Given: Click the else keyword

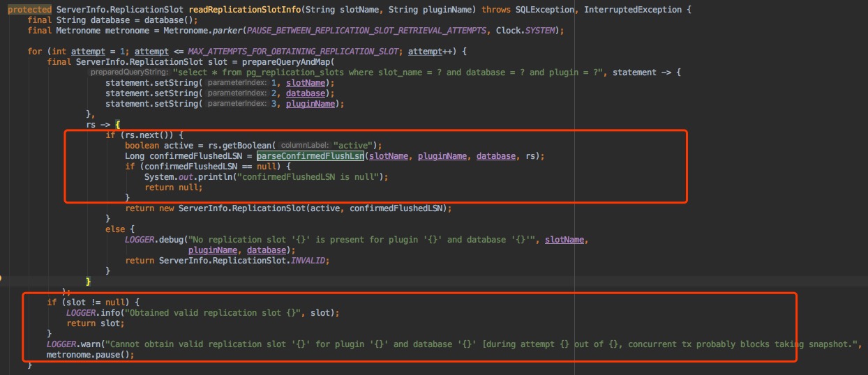Looking at the screenshot, I should point(116,229).
